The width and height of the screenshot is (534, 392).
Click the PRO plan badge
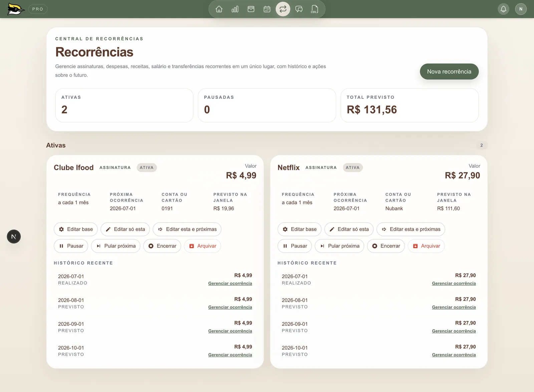coord(38,9)
